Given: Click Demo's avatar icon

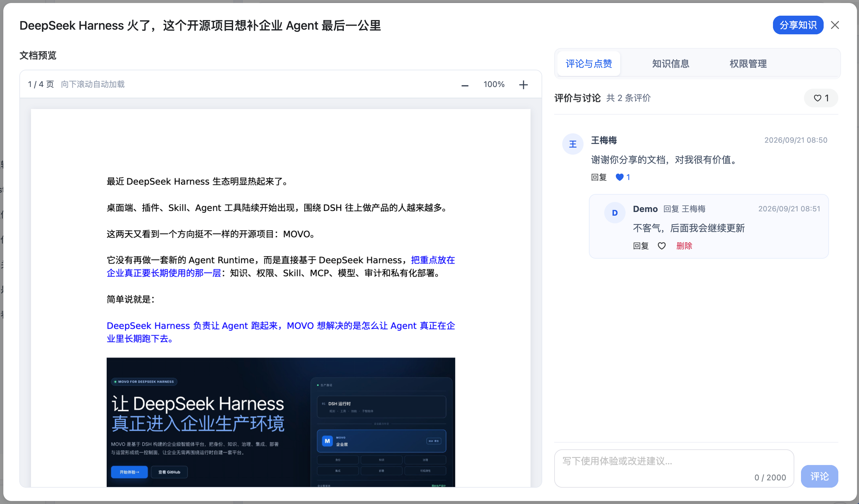Looking at the screenshot, I should [x=615, y=213].
